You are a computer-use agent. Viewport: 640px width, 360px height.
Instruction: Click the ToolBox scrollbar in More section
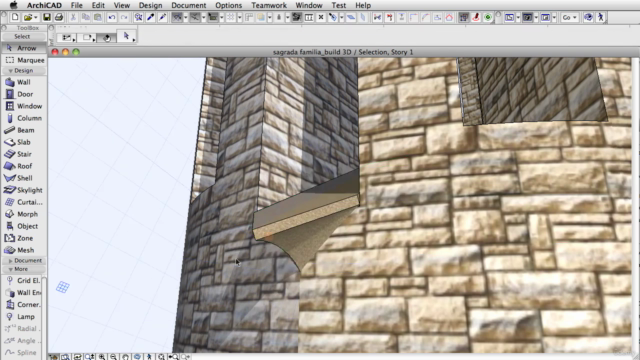[x=44, y=318]
